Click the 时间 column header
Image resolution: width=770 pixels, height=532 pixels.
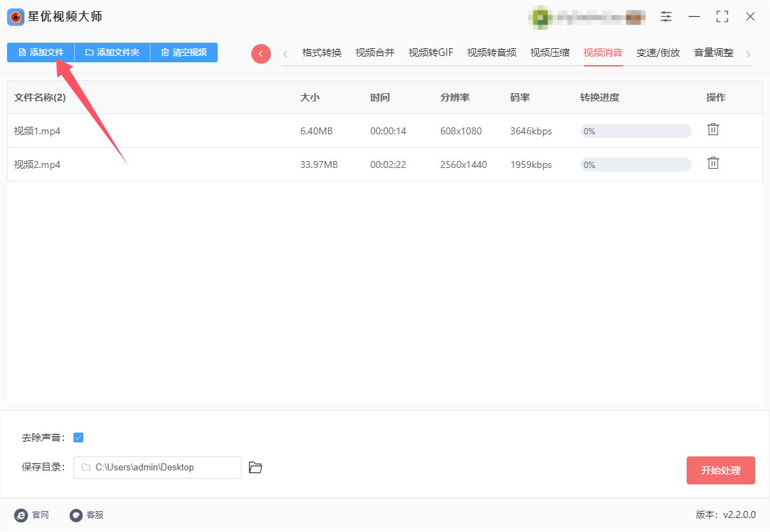click(x=380, y=97)
